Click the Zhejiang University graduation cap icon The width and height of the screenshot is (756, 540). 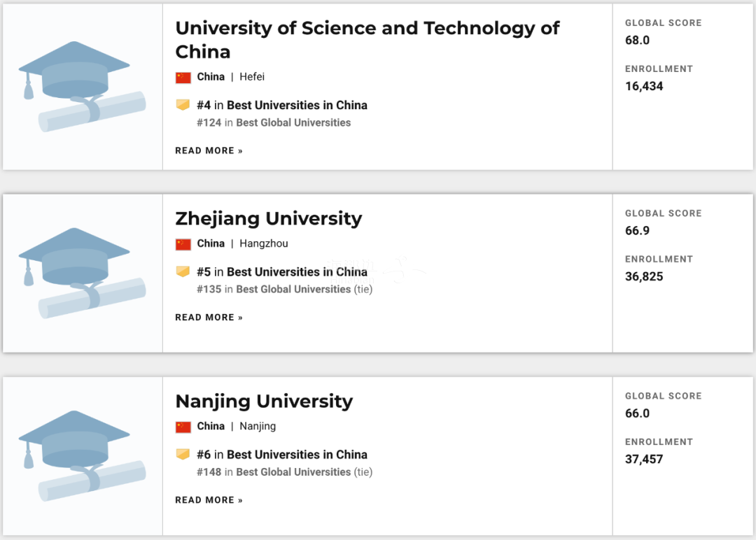[x=82, y=273]
